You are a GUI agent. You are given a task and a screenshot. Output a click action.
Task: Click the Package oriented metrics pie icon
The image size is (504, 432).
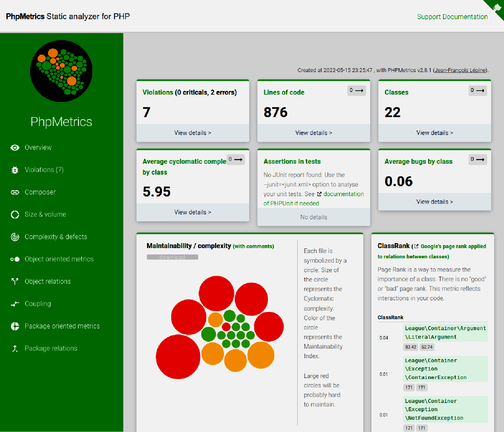point(15,326)
